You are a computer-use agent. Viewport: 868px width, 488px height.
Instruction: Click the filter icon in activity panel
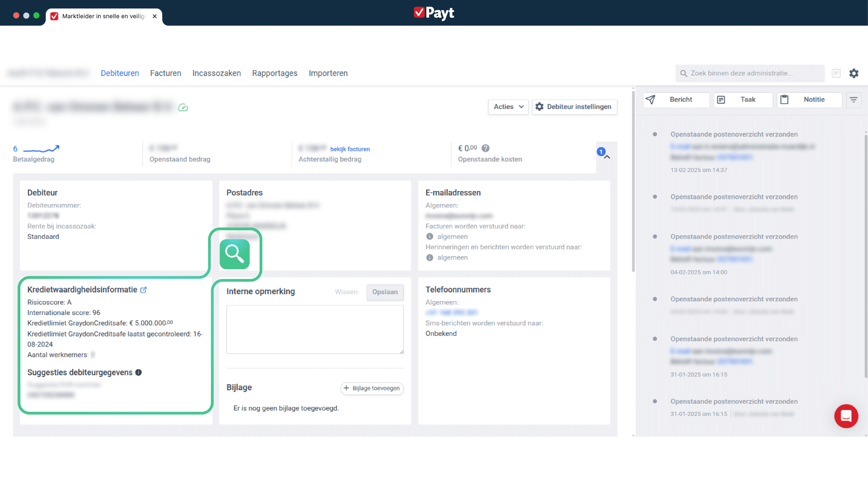(x=853, y=100)
